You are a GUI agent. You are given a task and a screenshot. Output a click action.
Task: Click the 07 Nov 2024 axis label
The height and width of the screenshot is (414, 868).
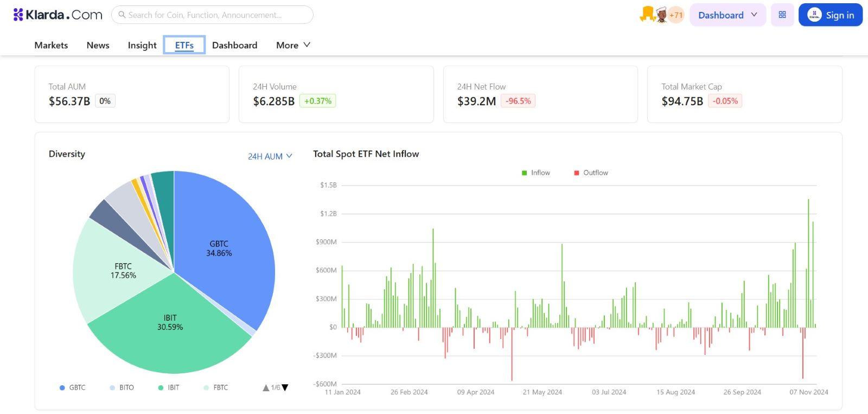point(809,392)
